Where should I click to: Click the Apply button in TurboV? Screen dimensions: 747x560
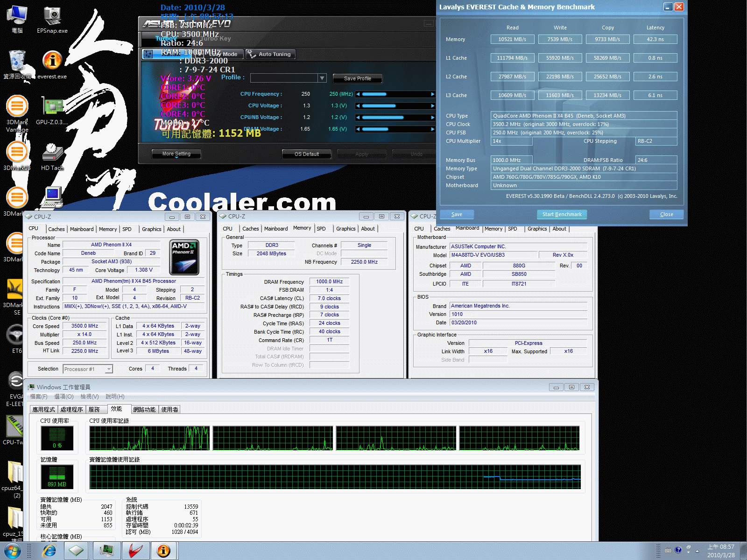[362, 154]
